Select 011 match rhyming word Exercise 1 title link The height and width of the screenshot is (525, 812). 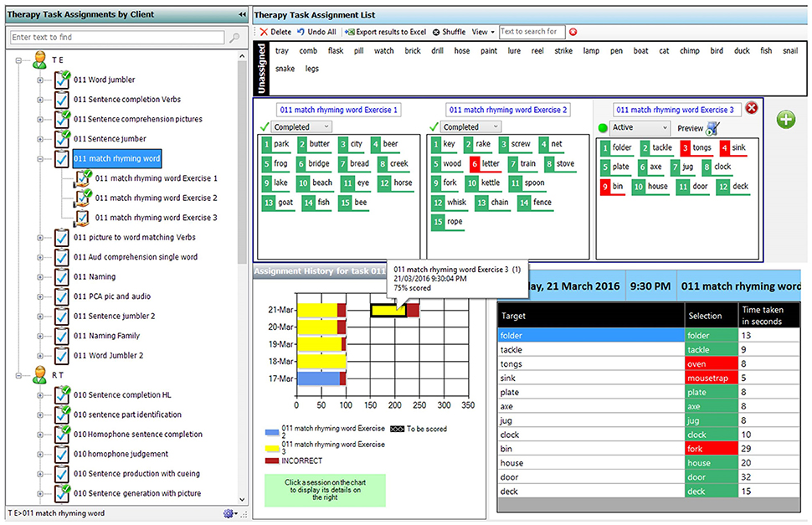(339, 110)
